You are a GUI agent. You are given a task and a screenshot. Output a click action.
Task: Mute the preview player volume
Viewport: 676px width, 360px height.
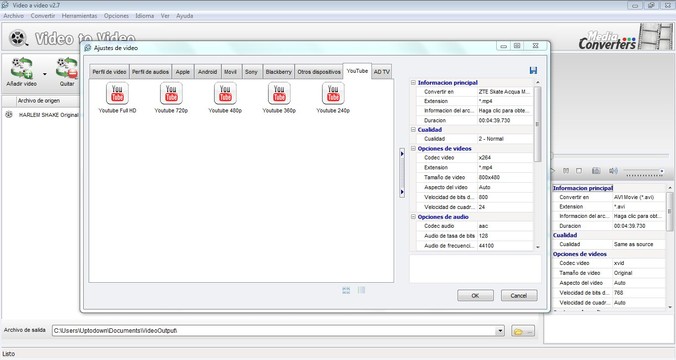(613, 171)
